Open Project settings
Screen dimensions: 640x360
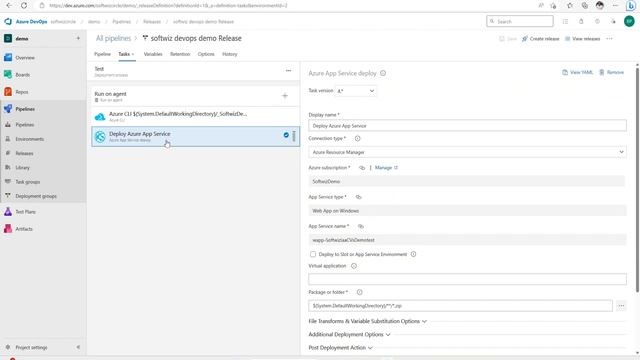[31, 347]
